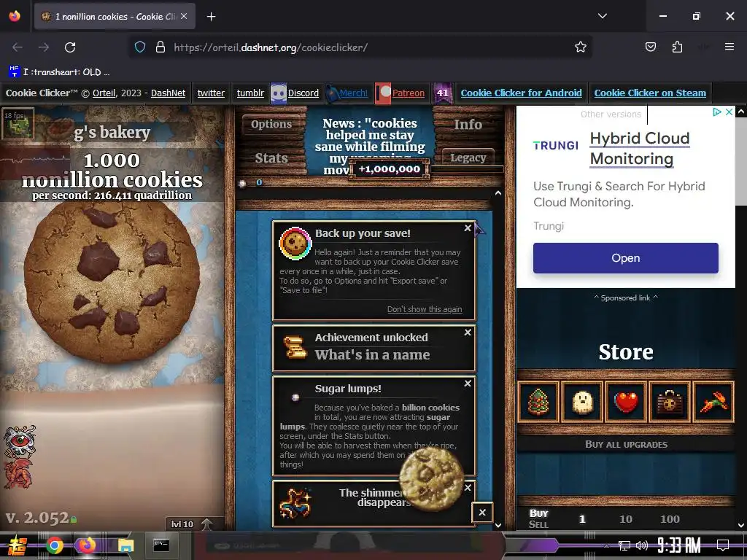Buy the briefcase cookie upgrade

pos(670,402)
